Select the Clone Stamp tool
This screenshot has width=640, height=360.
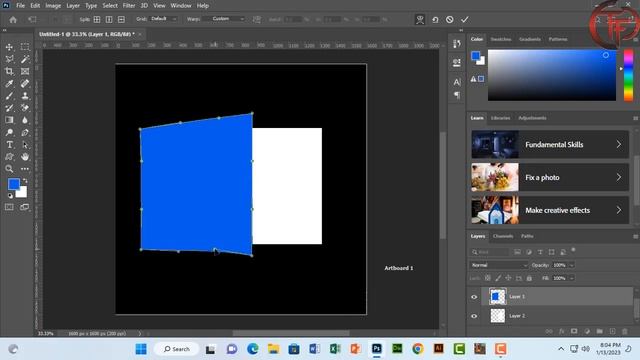[x=25, y=96]
